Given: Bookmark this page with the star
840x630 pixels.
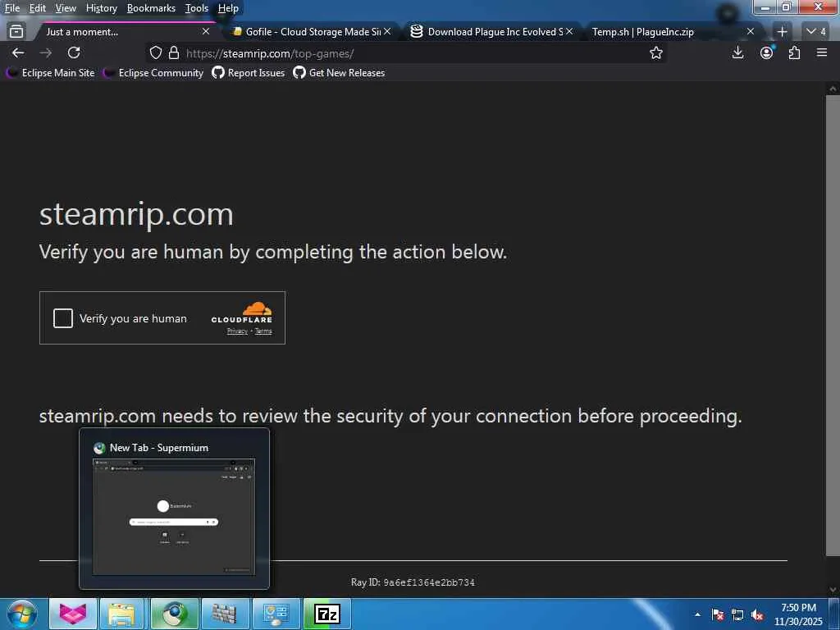Looking at the screenshot, I should point(655,52).
